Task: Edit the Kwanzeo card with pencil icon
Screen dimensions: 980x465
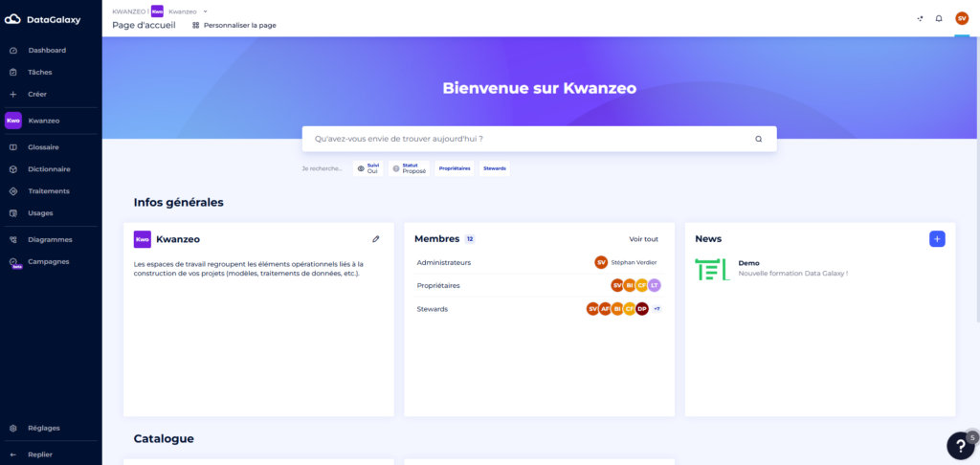Action: pos(375,239)
